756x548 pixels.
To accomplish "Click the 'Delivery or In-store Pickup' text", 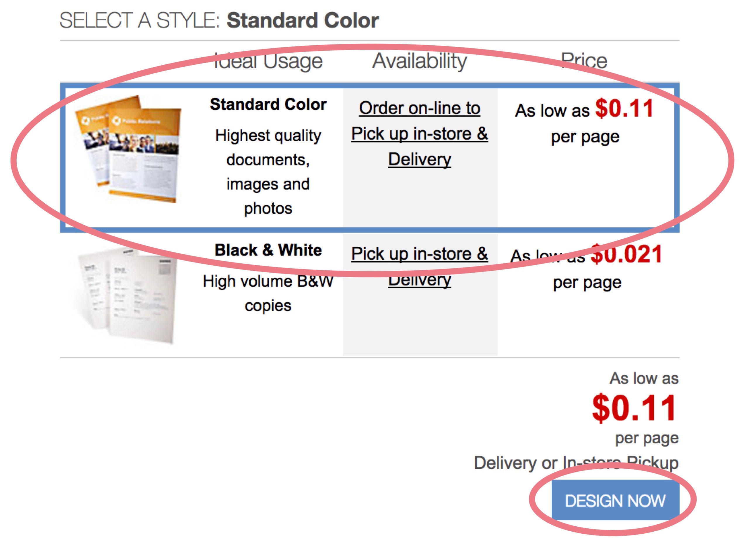I will coord(576,463).
